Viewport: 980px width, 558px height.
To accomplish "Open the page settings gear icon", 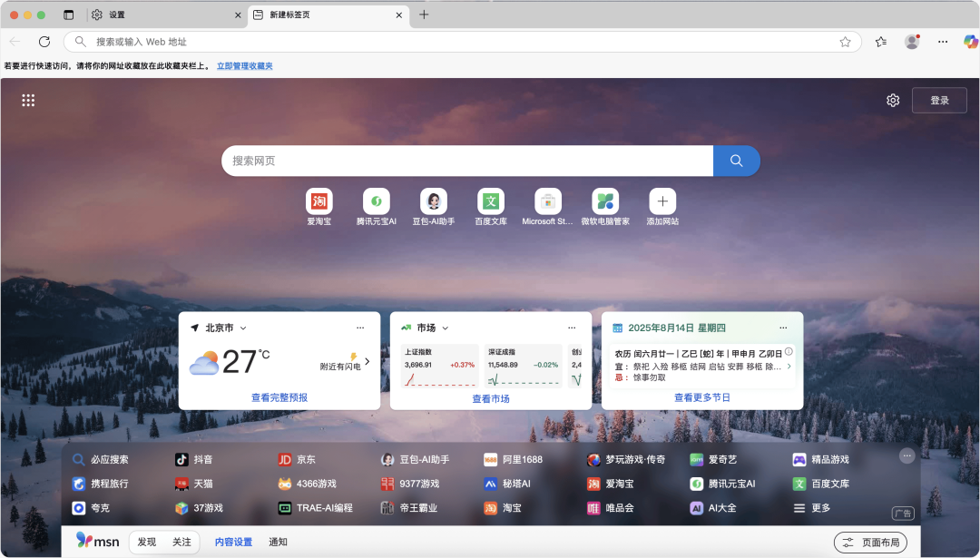I will tap(892, 100).
